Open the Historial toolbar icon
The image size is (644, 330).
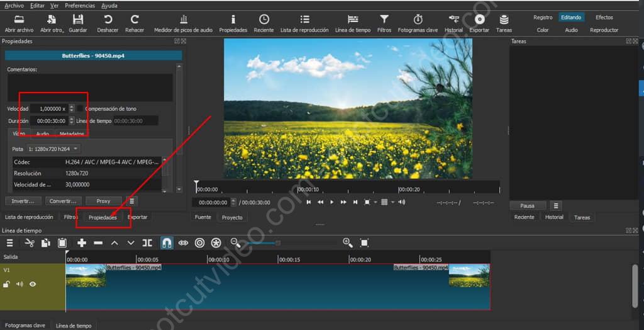pos(453,24)
